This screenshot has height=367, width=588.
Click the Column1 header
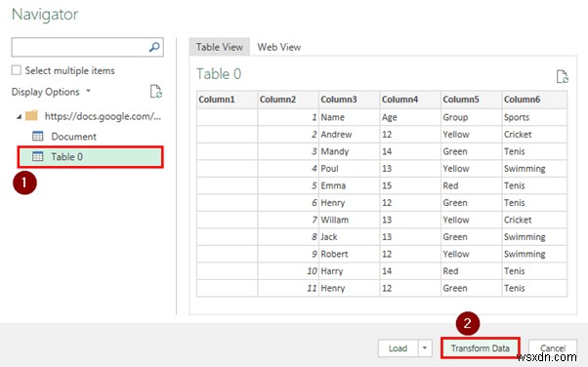click(x=227, y=100)
